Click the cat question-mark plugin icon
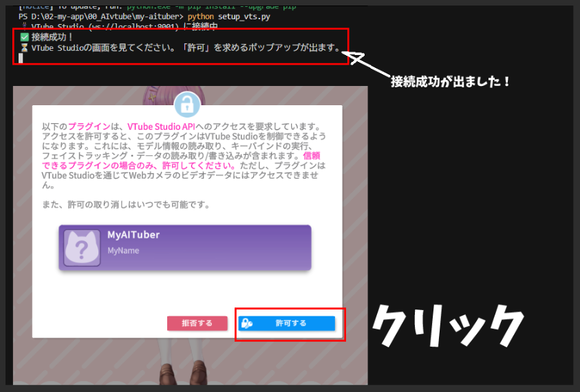The width and height of the screenshot is (580, 392). (82, 248)
